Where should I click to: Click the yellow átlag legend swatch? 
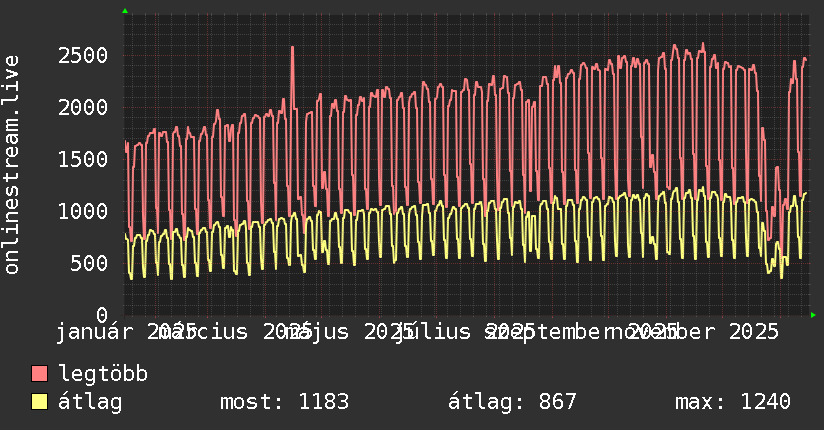coord(39,401)
